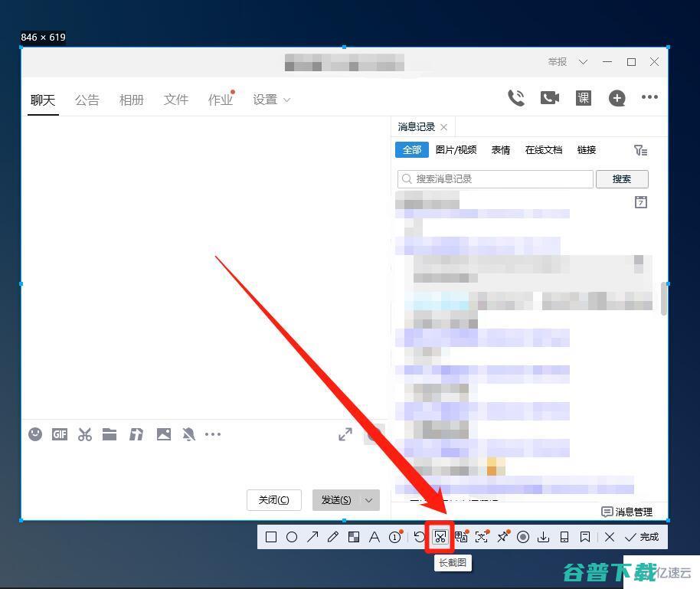Click the music note icon in the chat toolbar
700x589 pixels.
tap(136, 434)
